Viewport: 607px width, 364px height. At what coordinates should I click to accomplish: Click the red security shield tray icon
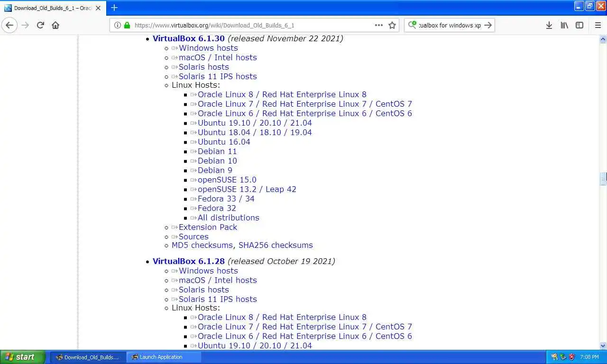click(x=572, y=357)
